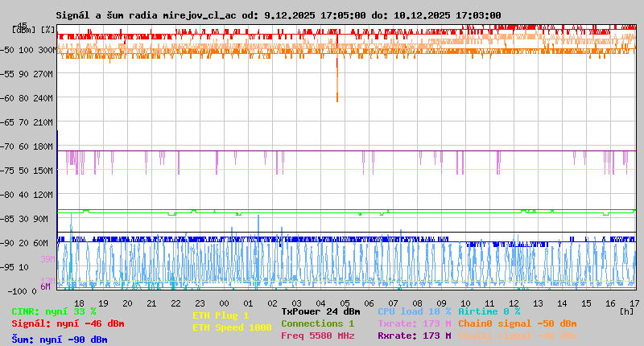Click the '15' hour label on x-axis
Viewport: 644px width, 346px height.
587,303
